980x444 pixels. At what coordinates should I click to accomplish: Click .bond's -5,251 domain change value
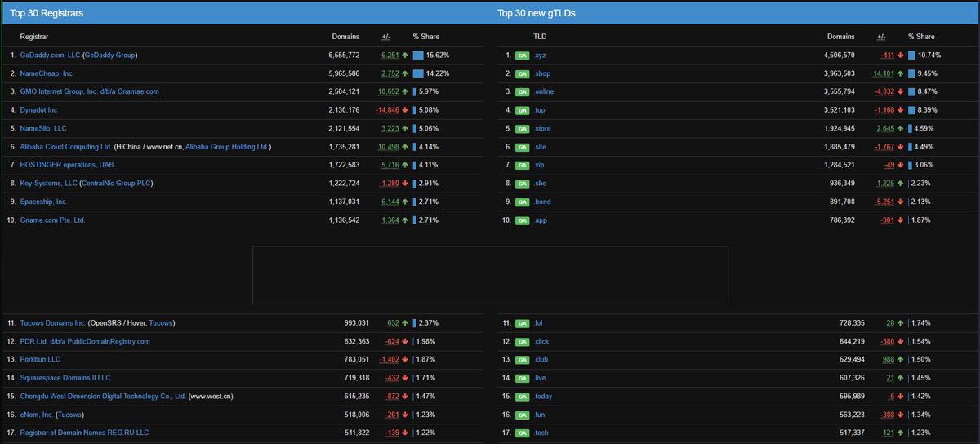pos(884,202)
